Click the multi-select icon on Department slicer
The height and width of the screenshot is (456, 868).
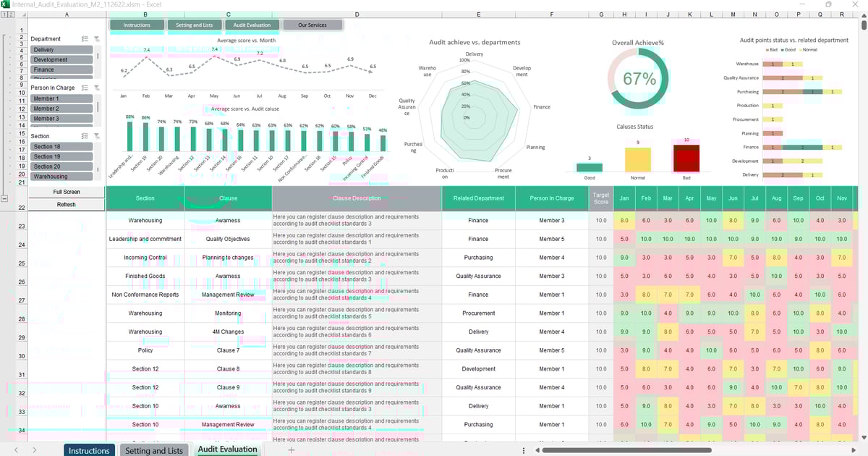pos(84,39)
